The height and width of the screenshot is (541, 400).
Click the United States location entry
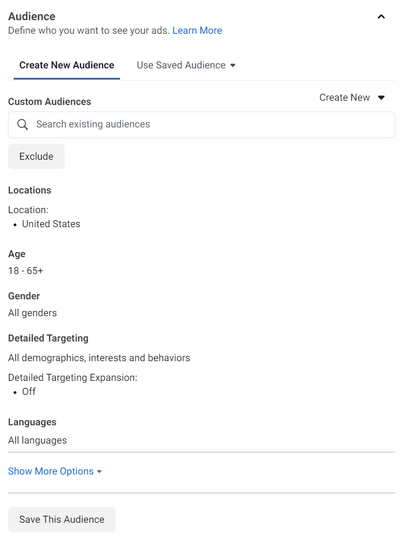[x=51, y=224]
